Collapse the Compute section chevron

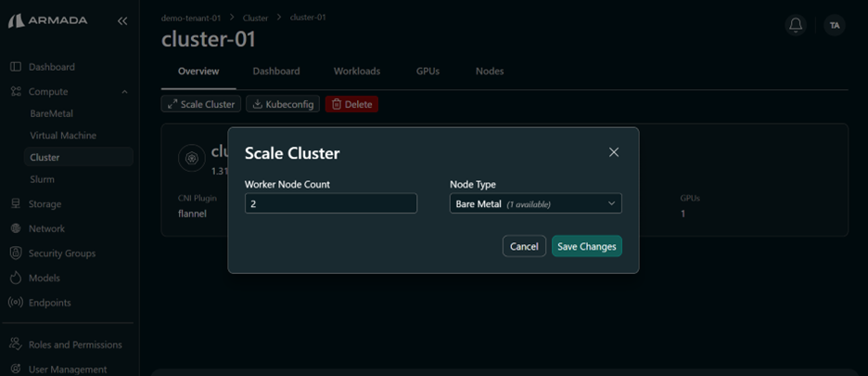124,92
